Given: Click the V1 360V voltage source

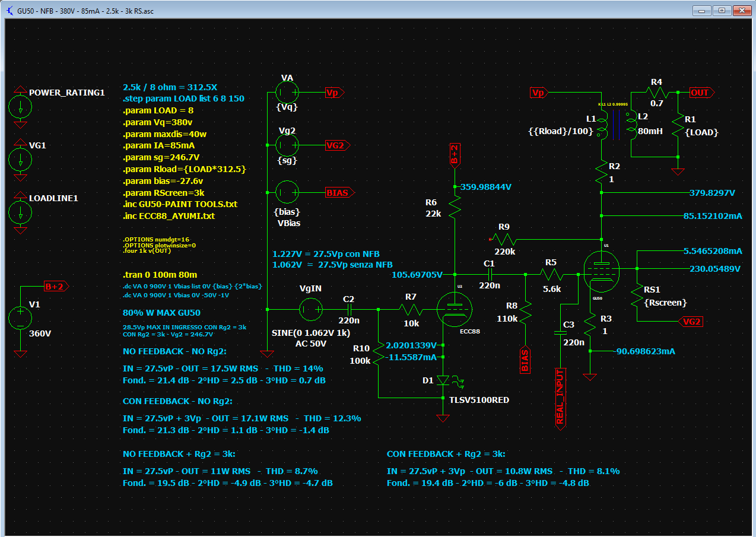Looking at the screenshot, I should coord(21,319).
